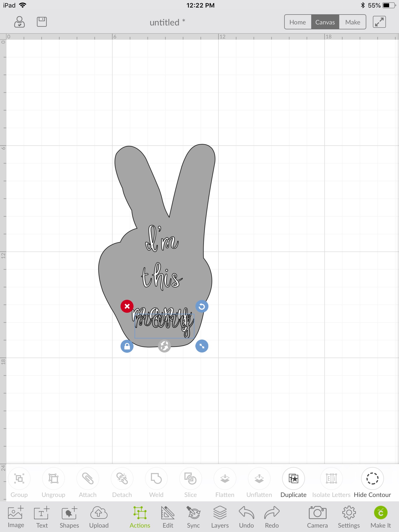
Task: Switch to the Home tab
Action: [298, 22]
